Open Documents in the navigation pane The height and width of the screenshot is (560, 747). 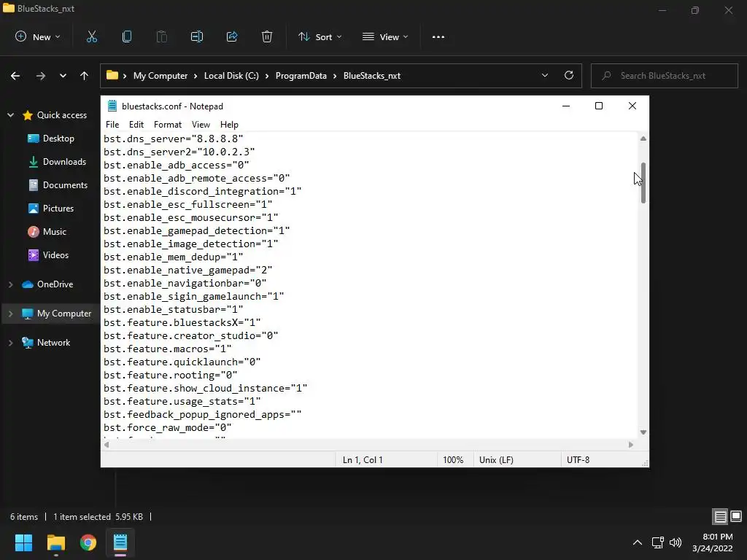pyautogui.click(x=65, y=184)
